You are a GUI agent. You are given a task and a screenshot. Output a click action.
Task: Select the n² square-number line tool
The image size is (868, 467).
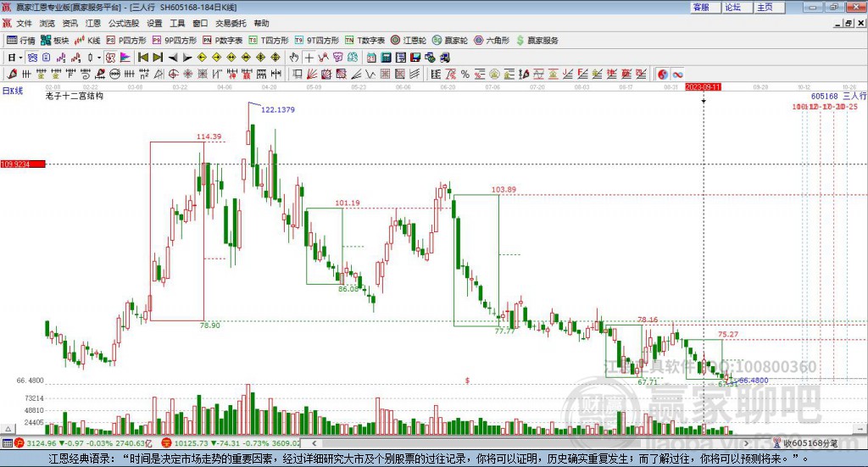tap(144, 74)
